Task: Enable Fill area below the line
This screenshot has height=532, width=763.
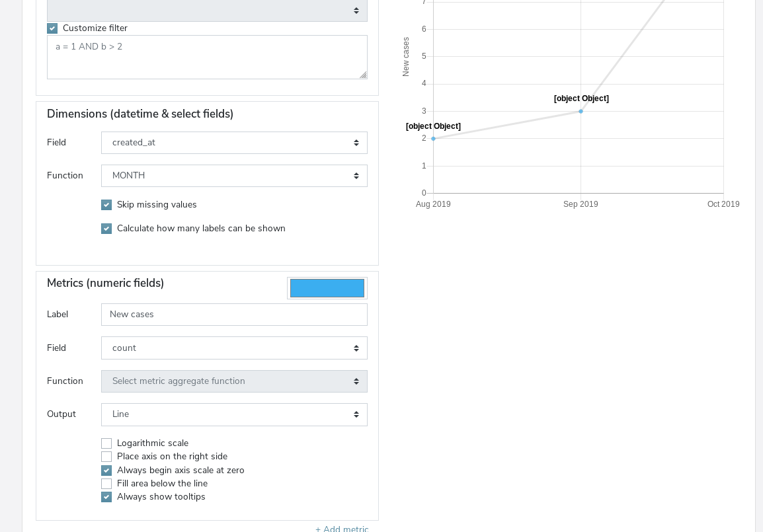Action: pos(106,484)
